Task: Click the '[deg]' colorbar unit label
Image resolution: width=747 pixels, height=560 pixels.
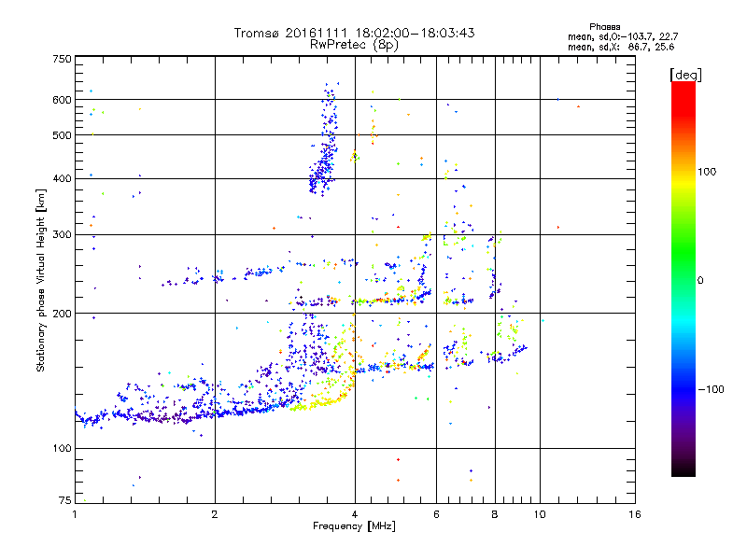Action: [x=685, y=75]
